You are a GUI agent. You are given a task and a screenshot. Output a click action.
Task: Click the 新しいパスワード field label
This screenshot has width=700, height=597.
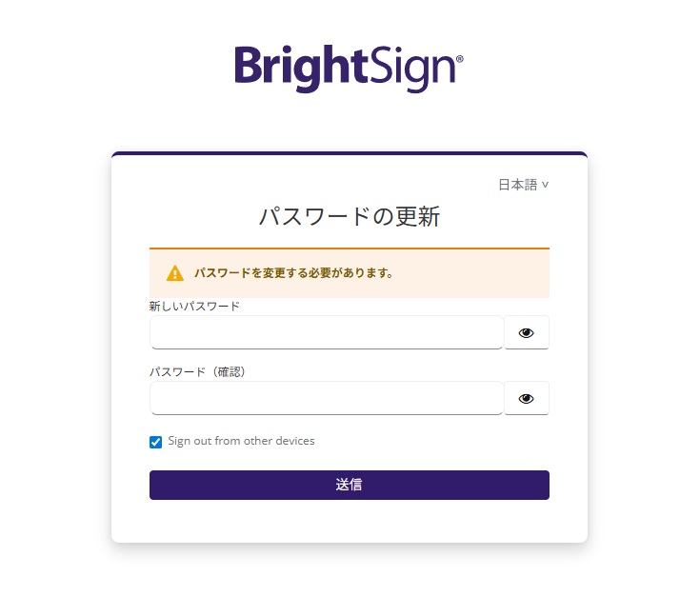[x=194, y=307]
